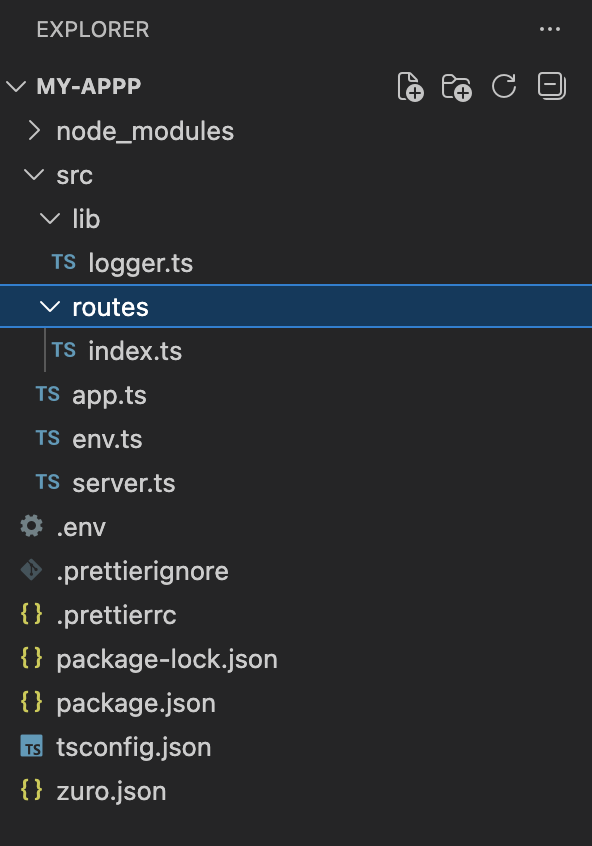Click the Collapse Folders in Explorer icon
Screen dimensions: 592x846
pyautogui.click(x=551, y=87)
